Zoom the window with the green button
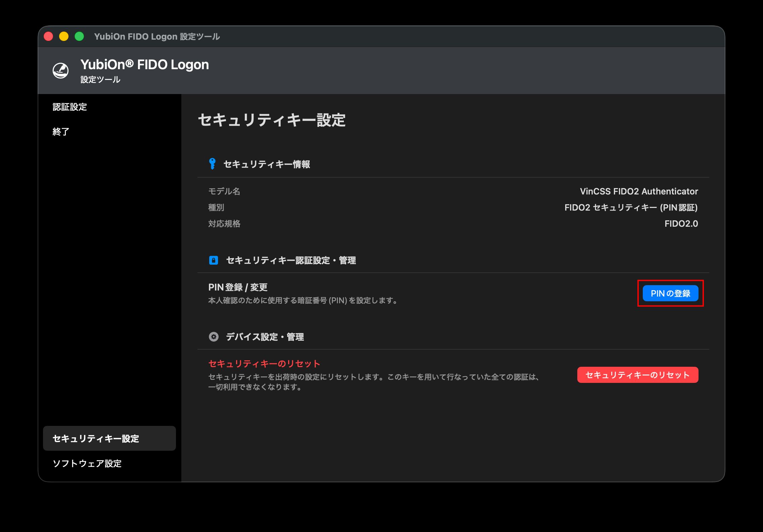This screenshot has width=763, height=532. point(79,36)
